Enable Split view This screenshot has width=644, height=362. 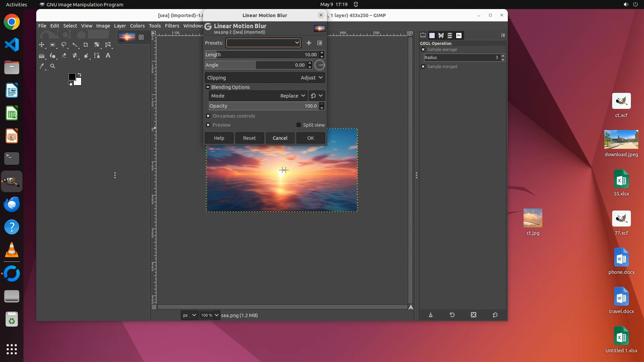pos(299,125)
